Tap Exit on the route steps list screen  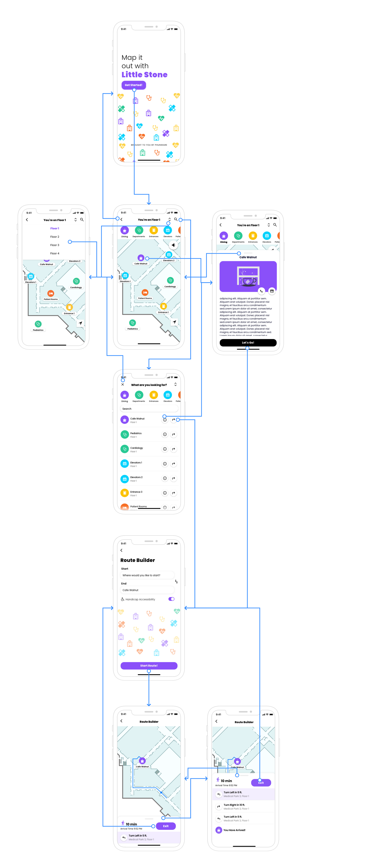tap(261, 783)
